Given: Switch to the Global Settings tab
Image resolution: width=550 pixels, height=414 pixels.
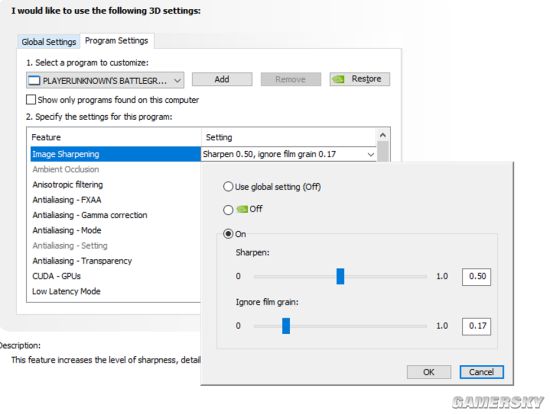Looking at the screenshot, I should click(x=49, y=42).
